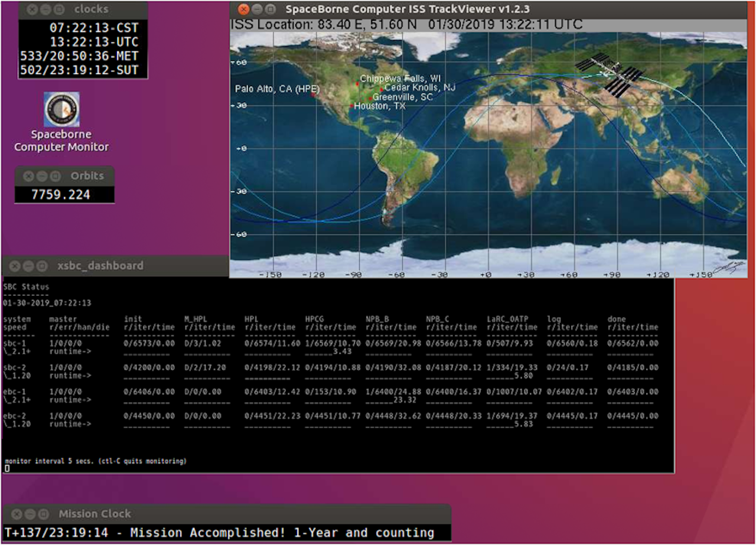The height and width of the screenshot is (545, 756).
Task: Click the 01-30-2019_07:22:13 dashboard timestamp
Action: (47, 303)
